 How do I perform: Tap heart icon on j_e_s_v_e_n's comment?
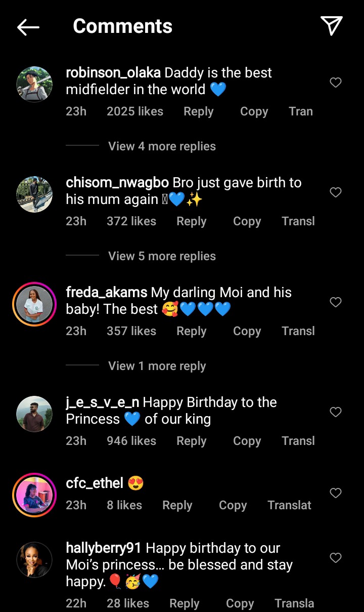point(336,412)
